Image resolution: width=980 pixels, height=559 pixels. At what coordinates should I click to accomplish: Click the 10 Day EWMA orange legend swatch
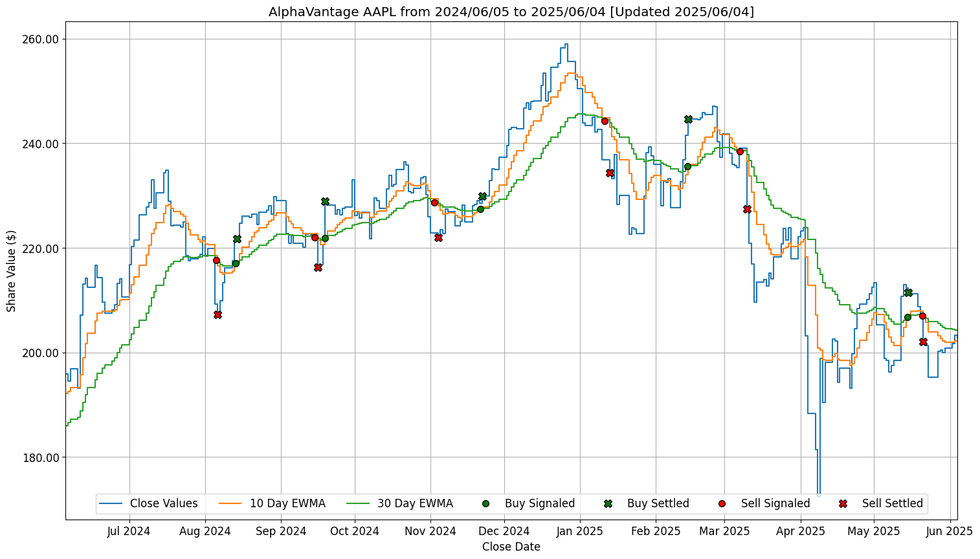click(x=232, y=503)
